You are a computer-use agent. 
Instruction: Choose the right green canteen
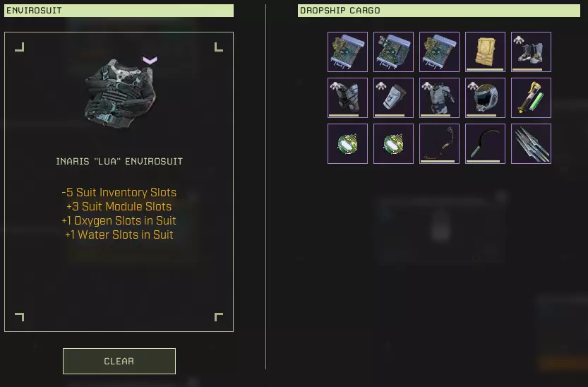tap(393, 143)
